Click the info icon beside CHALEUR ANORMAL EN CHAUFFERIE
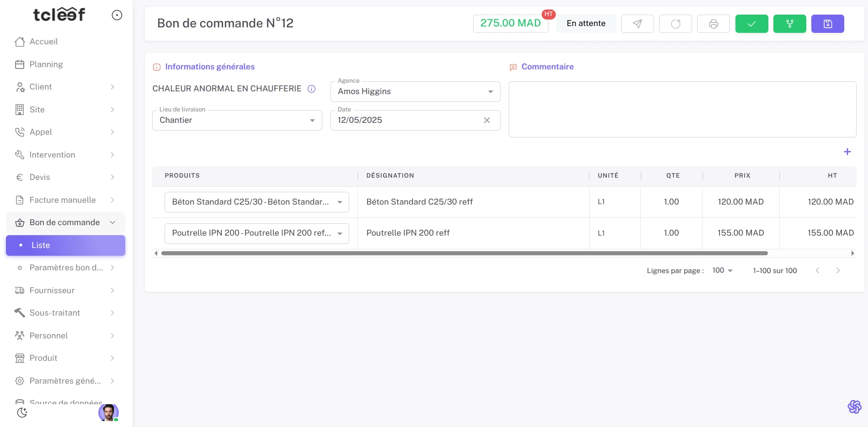The image size is (868, 427). pos(311,89)
